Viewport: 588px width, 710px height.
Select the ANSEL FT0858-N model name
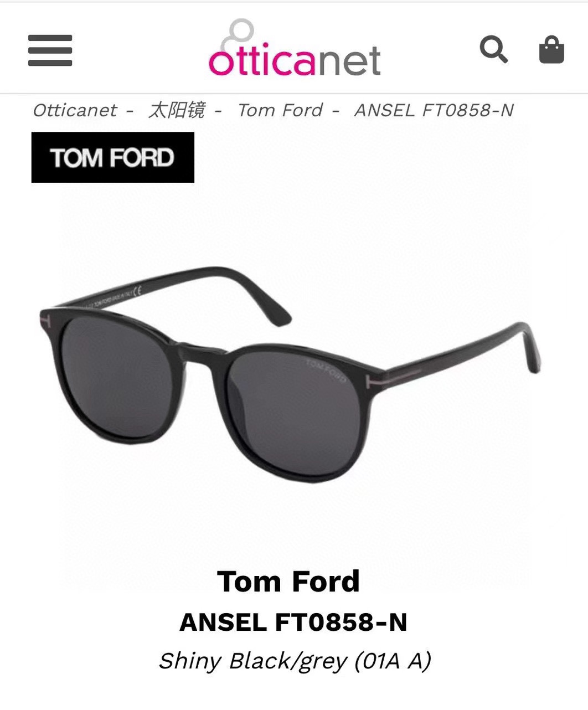click(x=293, y=622)
